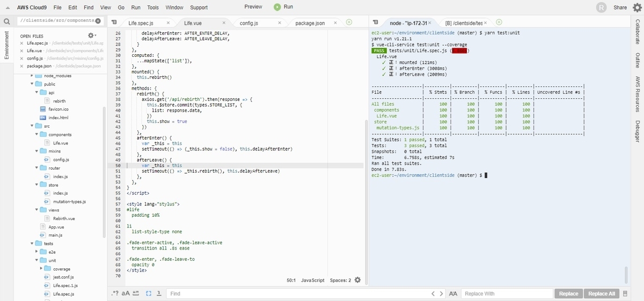Open the Tools menu
Screen dimensions: 644x301
point(153,8)
